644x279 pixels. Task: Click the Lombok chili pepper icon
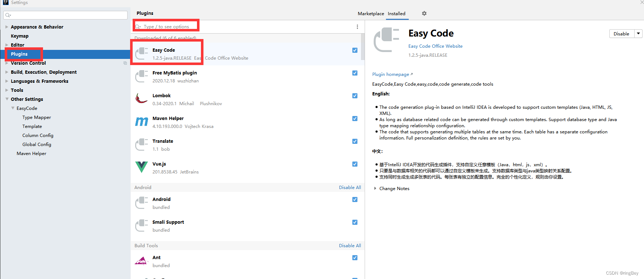[x=141, y=98]
